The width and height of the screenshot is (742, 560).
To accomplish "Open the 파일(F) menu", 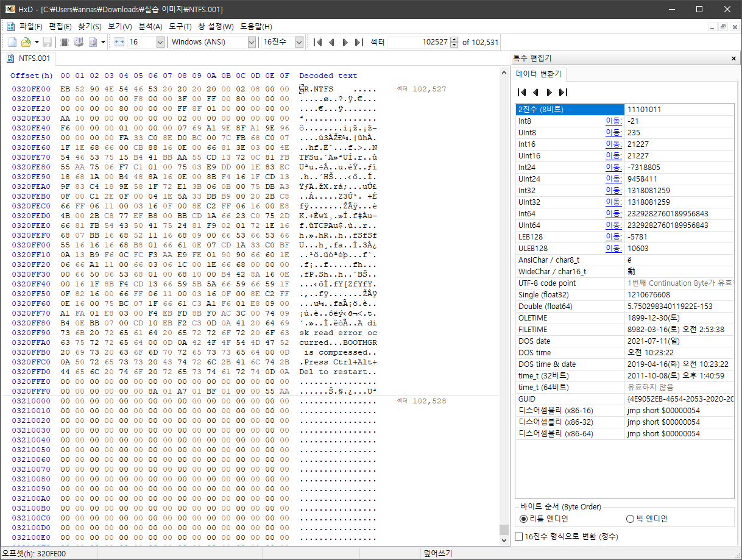I will (31, 27).
